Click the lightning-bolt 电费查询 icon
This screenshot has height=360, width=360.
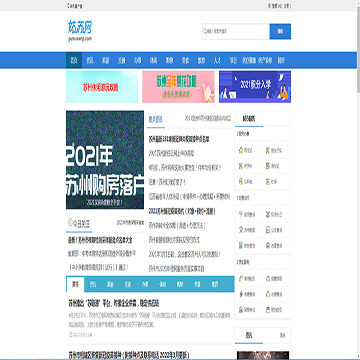[241, 294]
